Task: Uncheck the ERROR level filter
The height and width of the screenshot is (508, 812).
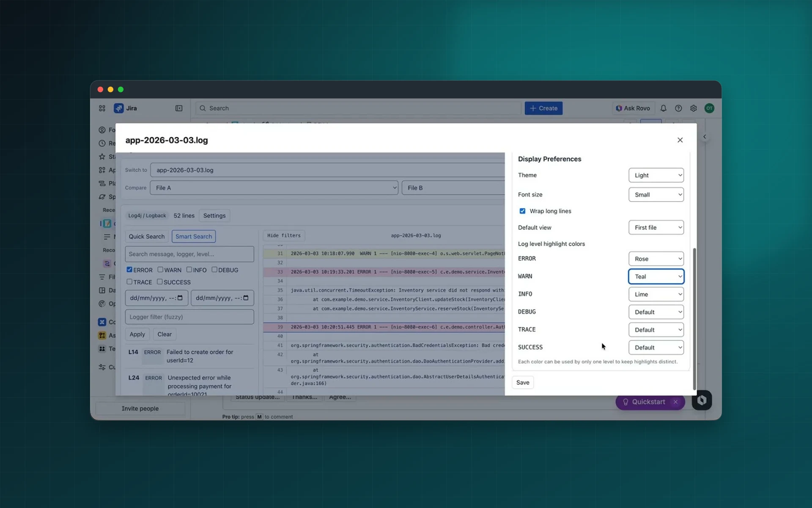Action: 129,270
